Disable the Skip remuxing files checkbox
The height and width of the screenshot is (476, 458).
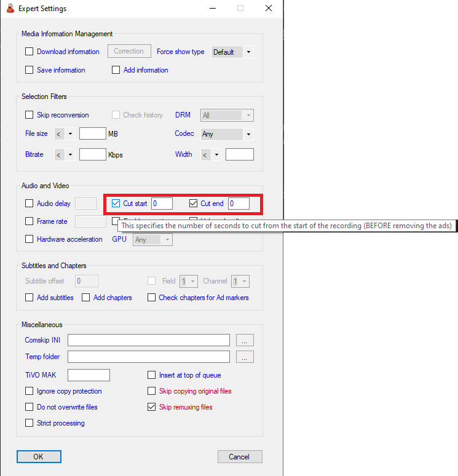152,407
